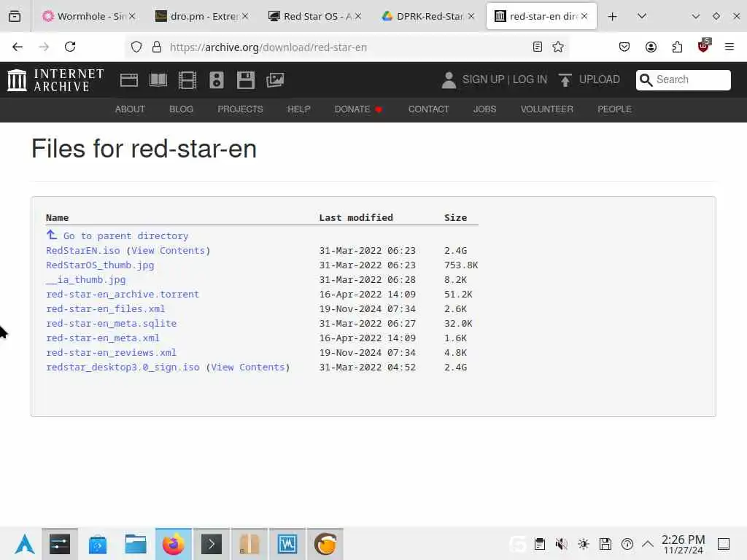Click the SIGN UP link
Screen dimensions: 747x560
(x=483, y=79)
